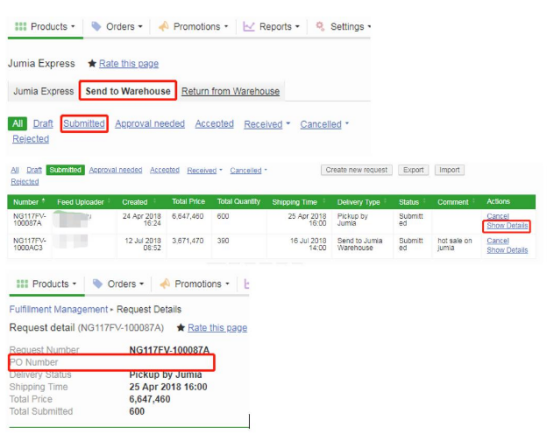Image resolution: width=554 pixels, height=435 pixels.
Task: Click the Promotions megaphone icon above the Jumia Express heading
Action: coord(163,27)
